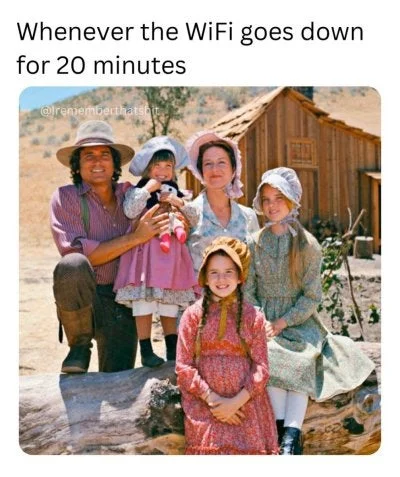
Task: Select the man's wide-brimmed tan hat
Action: 95,142
